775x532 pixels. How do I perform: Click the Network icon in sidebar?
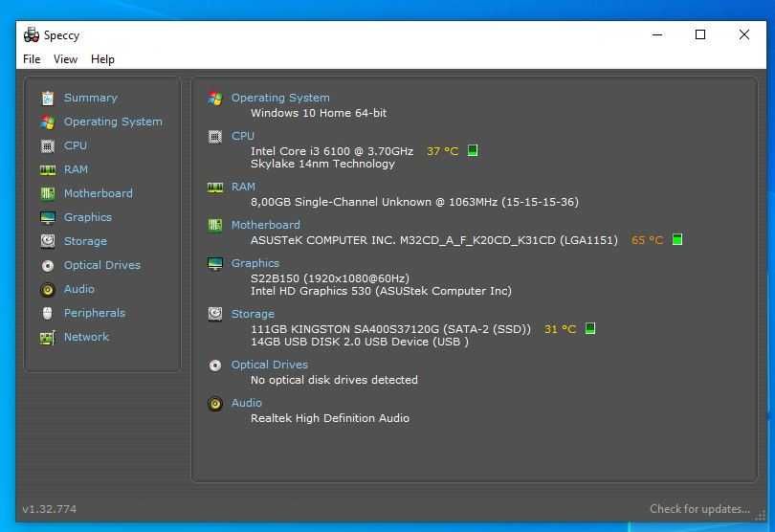click(x=48, y=338)
